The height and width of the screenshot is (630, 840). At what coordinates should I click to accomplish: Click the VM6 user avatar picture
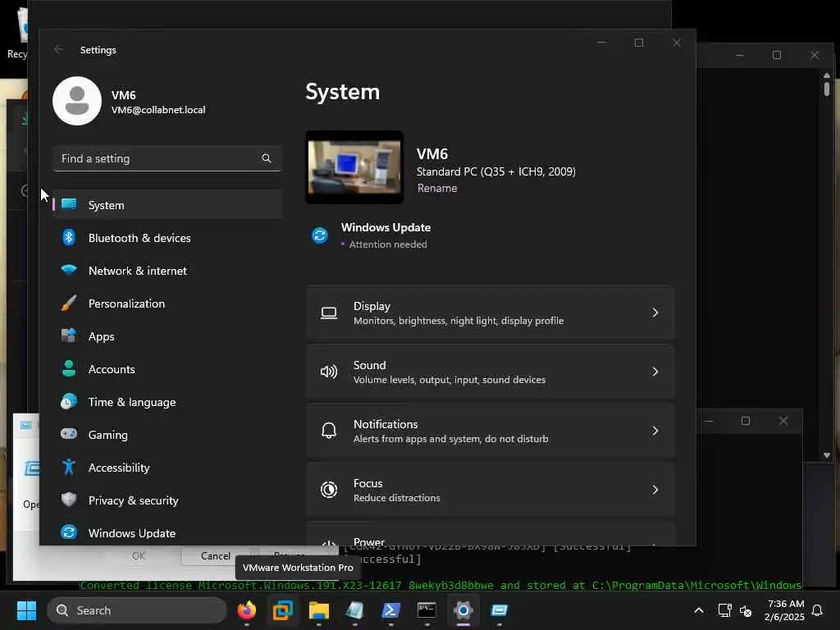(77, 101)
